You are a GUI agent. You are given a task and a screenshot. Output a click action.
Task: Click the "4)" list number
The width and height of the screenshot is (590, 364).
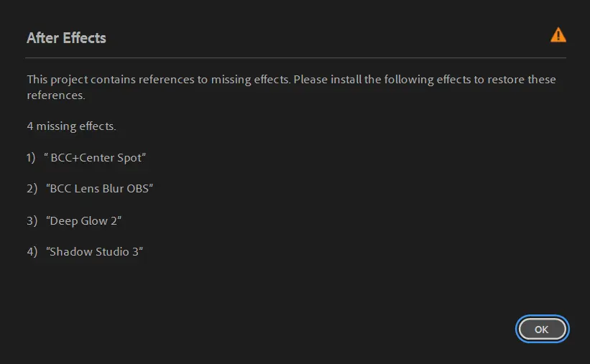[32, 252]
